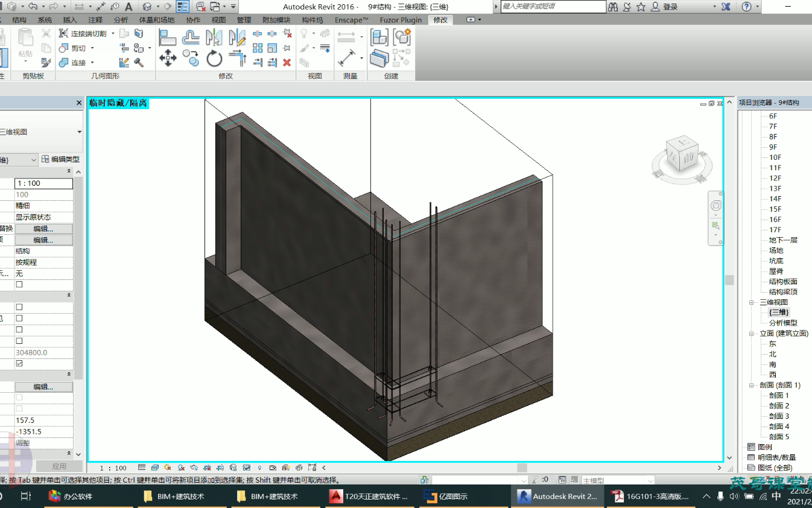Switch to the 视图 ribbon tab

point(218,19)
